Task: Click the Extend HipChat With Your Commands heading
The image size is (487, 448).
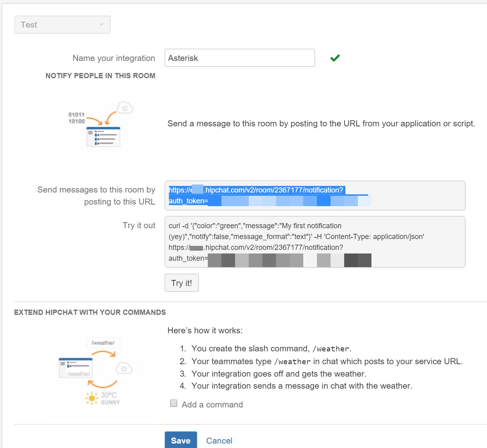Action: point(90,312)
